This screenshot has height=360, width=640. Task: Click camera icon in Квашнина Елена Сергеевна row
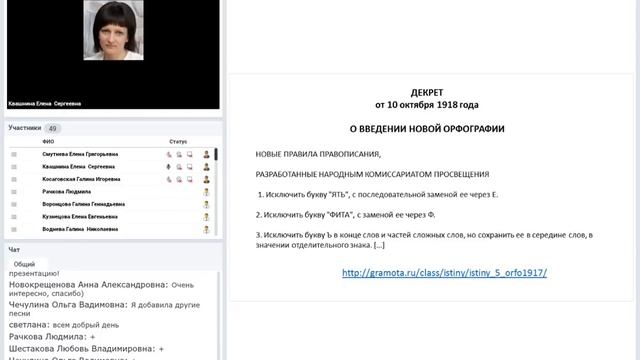click(179, 167)
